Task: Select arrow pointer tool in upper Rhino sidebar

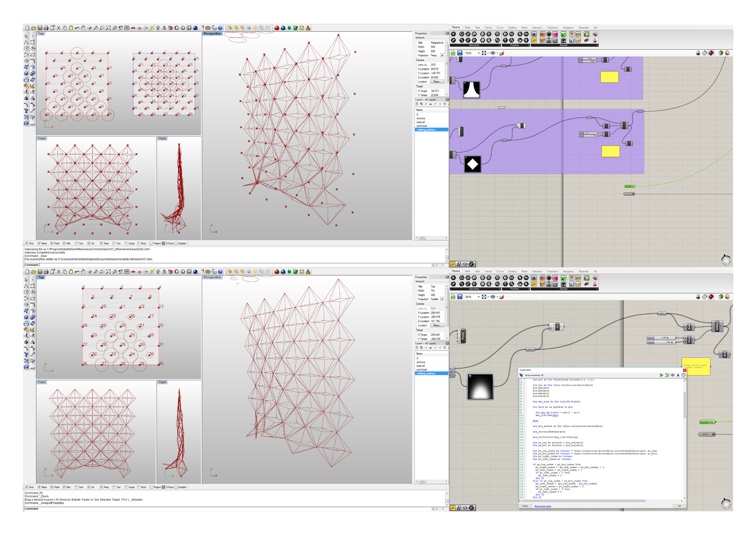Action: tap(26, 36)
